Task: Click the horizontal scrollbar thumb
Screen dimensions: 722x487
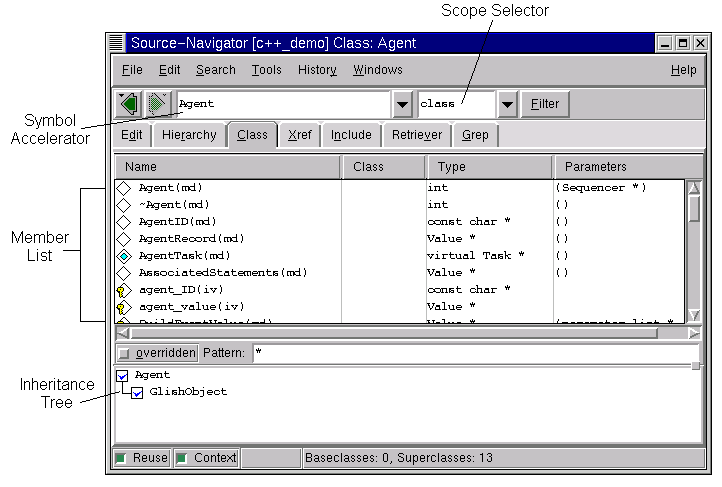Action: (394, 333)
